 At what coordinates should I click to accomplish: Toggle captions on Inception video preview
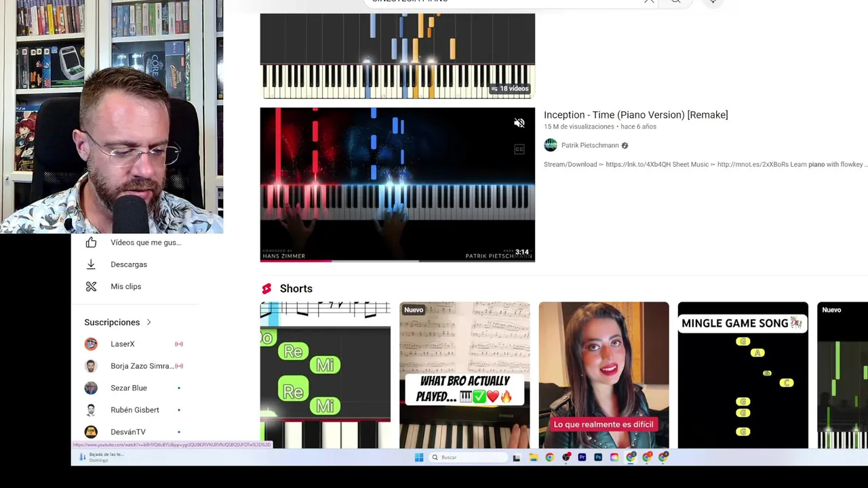519,149
